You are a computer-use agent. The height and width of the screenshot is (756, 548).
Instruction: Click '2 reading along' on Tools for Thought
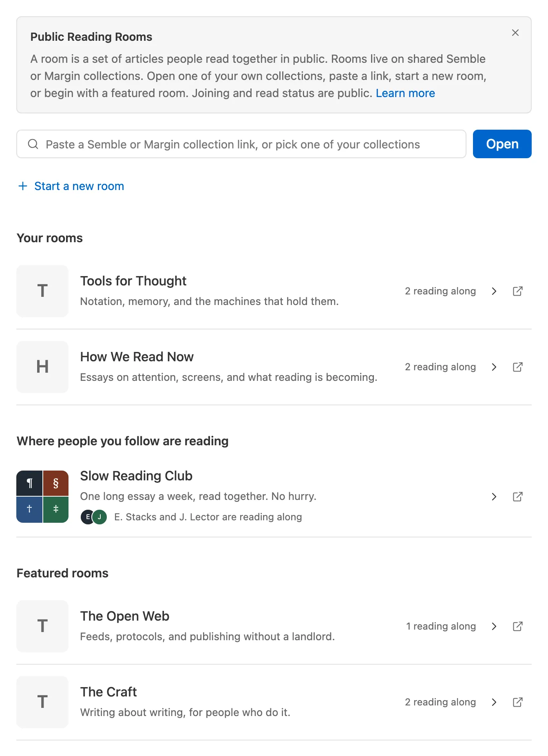point(440,291)
